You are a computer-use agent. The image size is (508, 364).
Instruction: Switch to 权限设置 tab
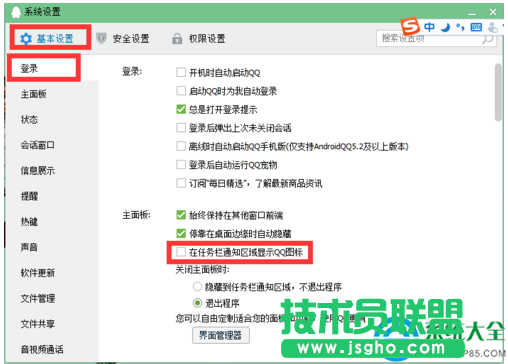coord(199,39)
